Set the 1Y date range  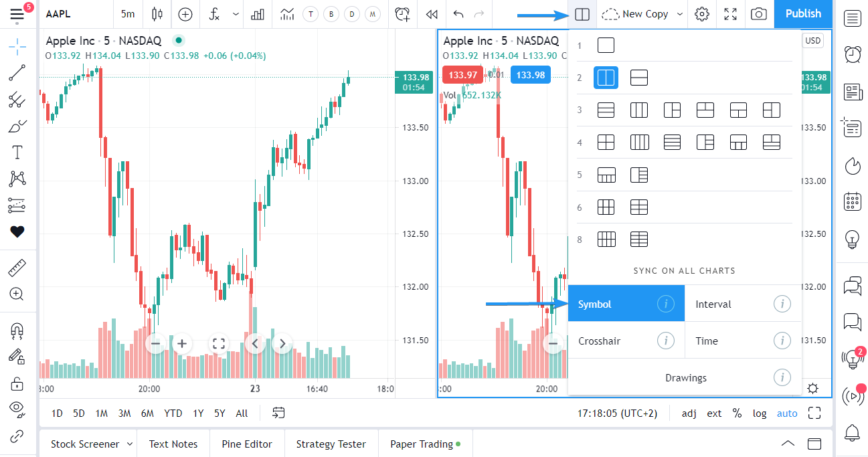(198, 414)
